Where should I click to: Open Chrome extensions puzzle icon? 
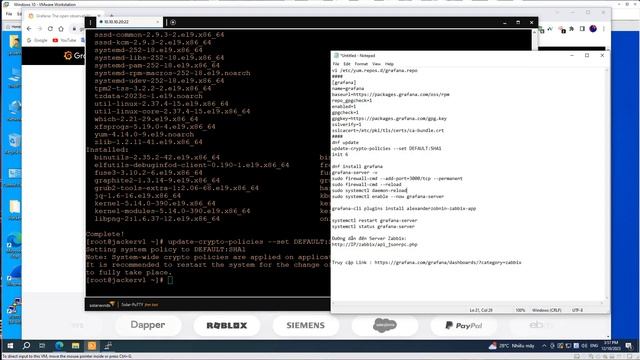571,29
